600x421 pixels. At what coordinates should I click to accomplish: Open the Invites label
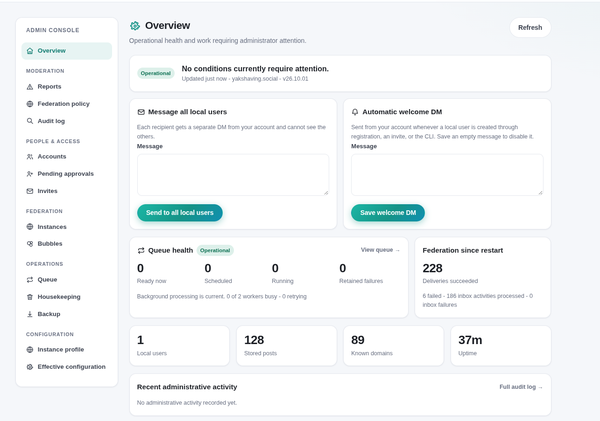(47, 191)
